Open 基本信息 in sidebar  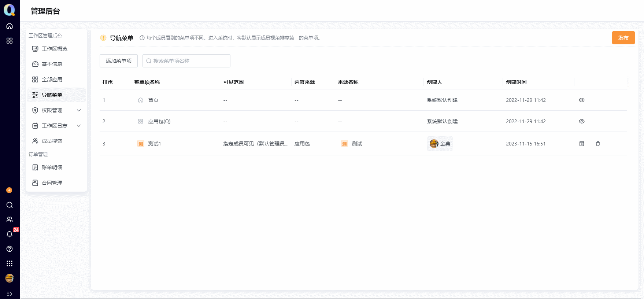[x=56, y=64]
